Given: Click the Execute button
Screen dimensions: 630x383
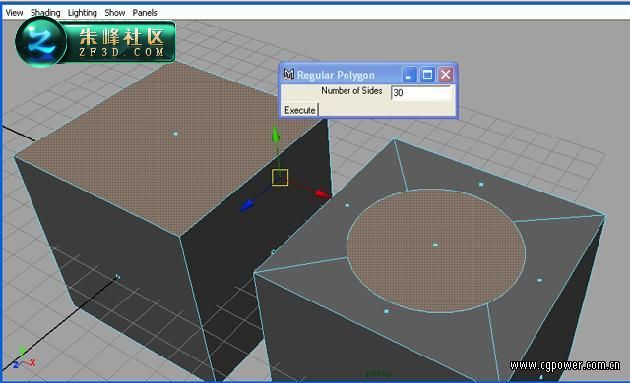Looking at the screenshot, I should tap(300, 110).
